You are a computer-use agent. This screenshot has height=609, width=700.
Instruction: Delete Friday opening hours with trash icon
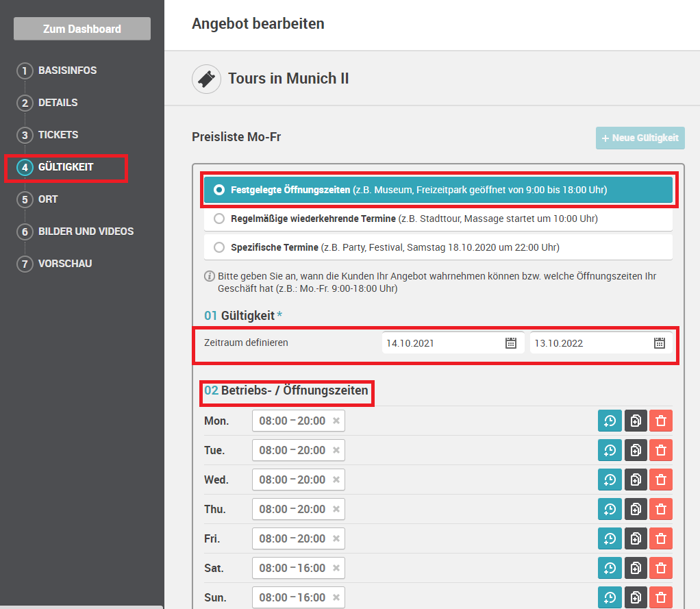click(661, 538)
